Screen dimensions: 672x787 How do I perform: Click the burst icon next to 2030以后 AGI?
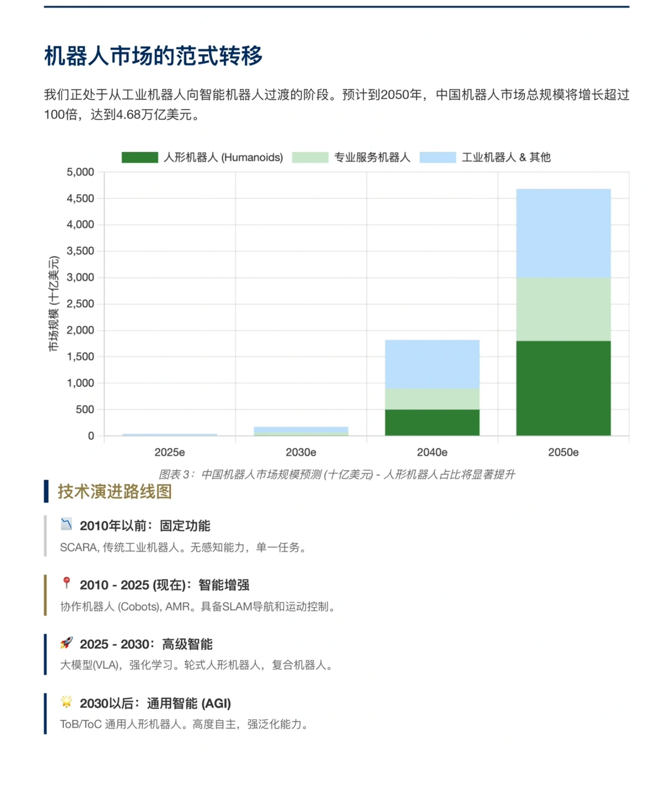(66, 701)
